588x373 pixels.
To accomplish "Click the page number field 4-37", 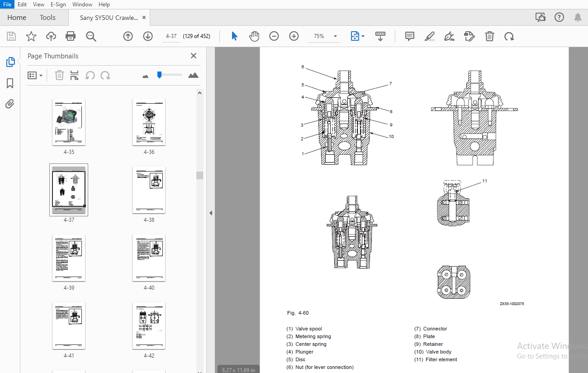I will click(171, 36).
